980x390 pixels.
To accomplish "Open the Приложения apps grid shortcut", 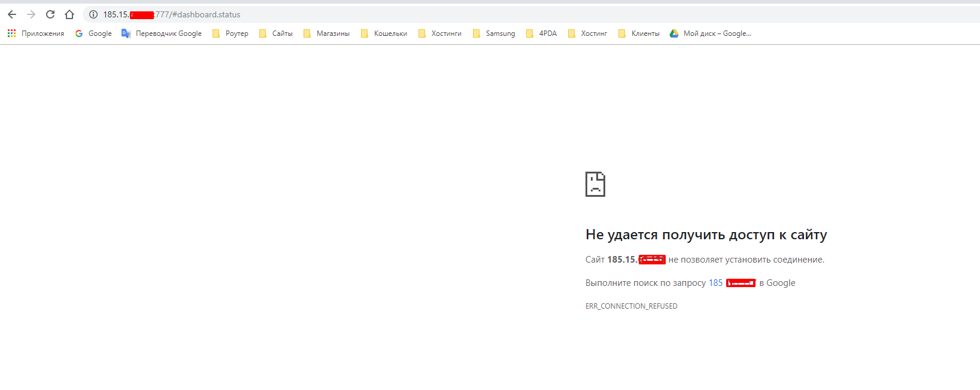I will tap(36, 33).
